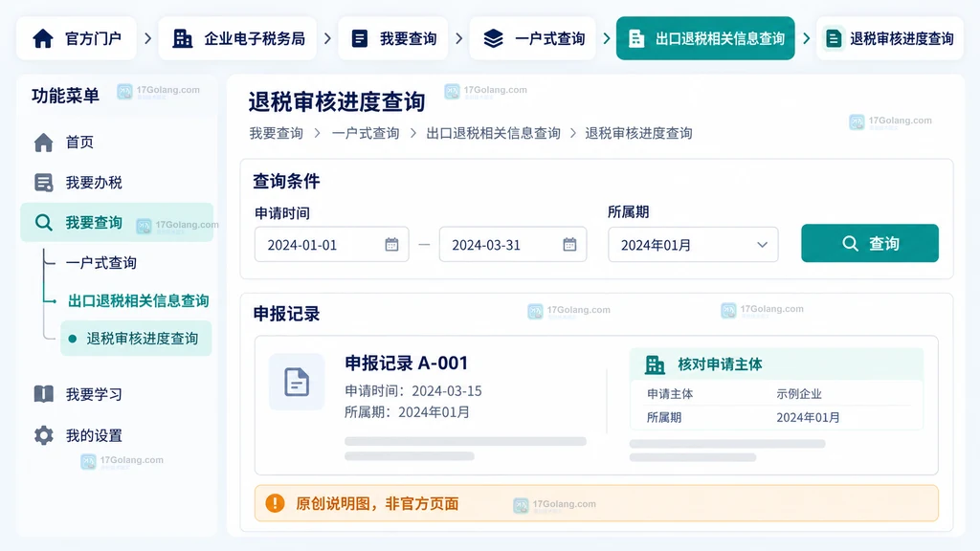Click the file icon in 出口退税相关信息查询 step
Screen dimensions: 980x551
coord(636,38)
